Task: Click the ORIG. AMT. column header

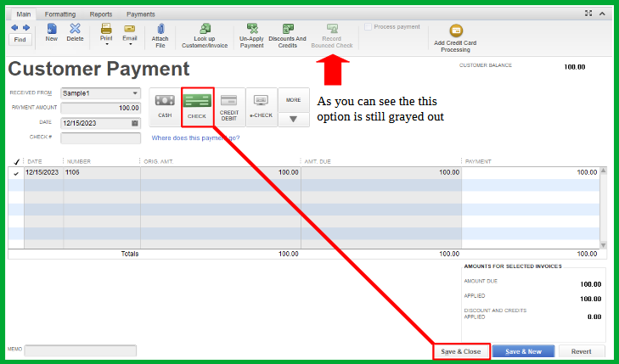Action: click(158, 162)
